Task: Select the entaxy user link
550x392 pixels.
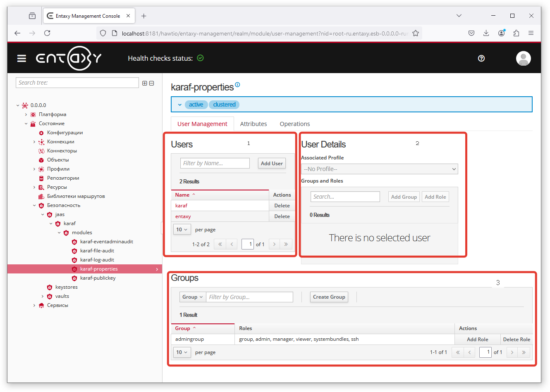Action: [x=183, y=216]
